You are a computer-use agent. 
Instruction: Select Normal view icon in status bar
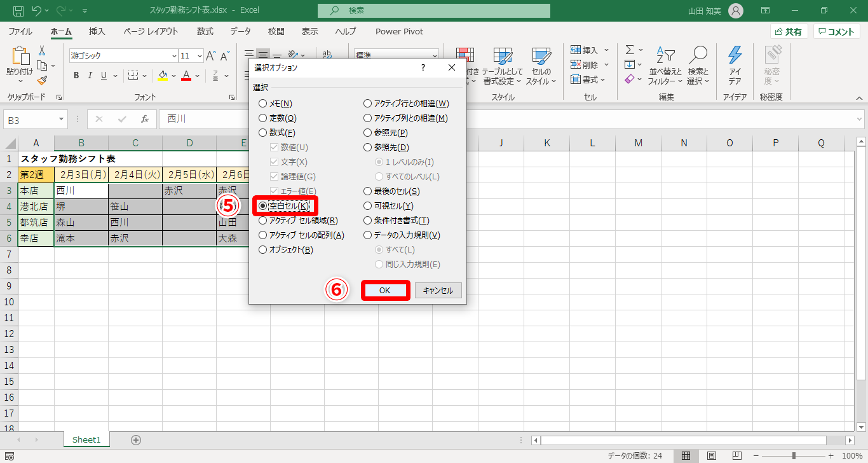click(x=686, y=455)
